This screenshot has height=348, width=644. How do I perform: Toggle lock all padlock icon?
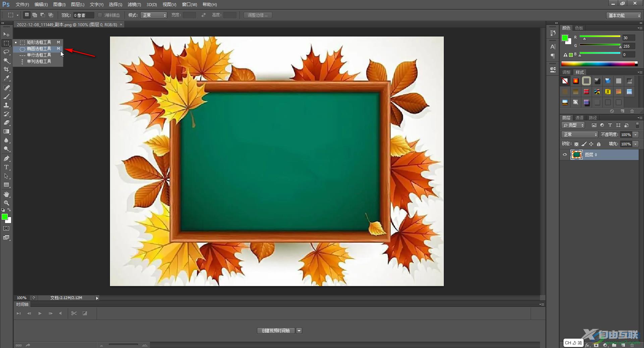(599, 144)
